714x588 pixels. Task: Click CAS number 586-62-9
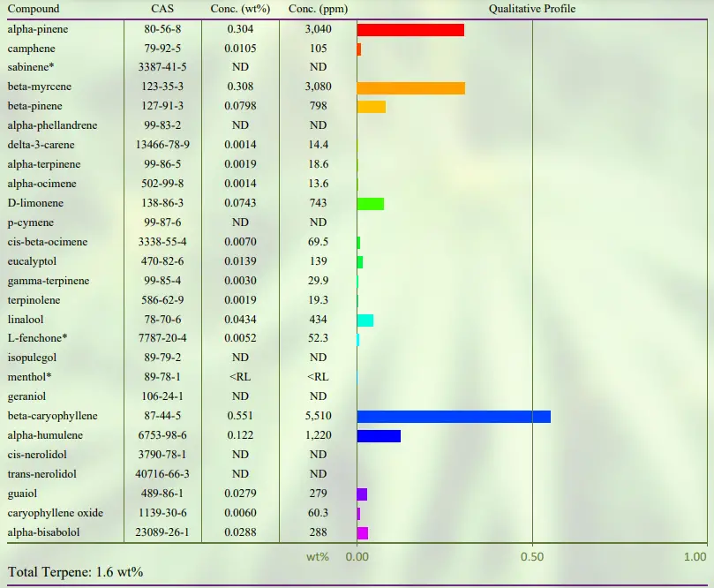coord(162,300)
